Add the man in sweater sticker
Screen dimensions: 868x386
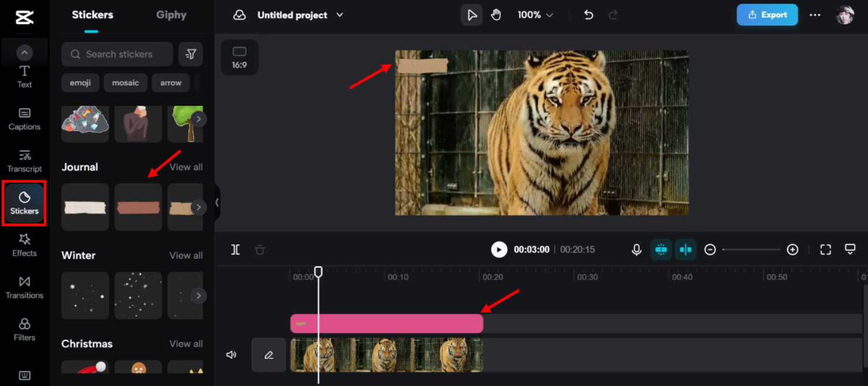coord(138,124)
